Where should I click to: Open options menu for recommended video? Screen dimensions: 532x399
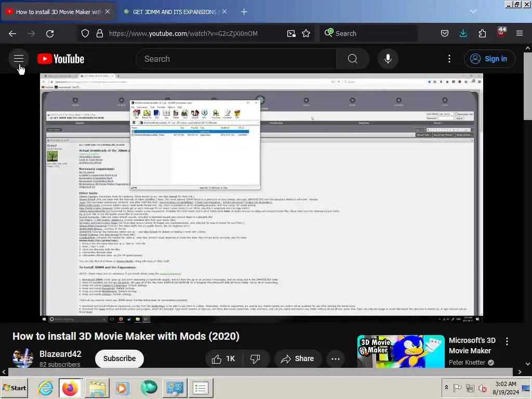(507, 341)
